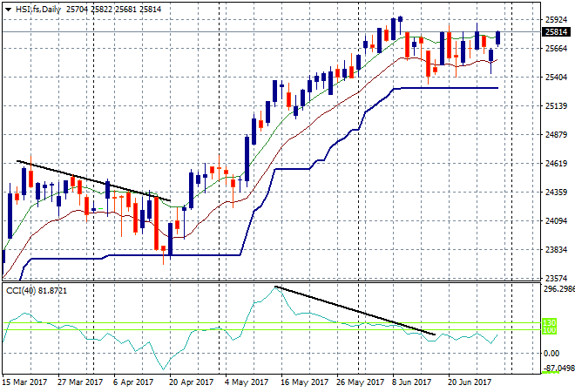Click the 6 Apr 2017 date label
The height and width of the screenshot is (392, 575).
(x=133, y=382)
